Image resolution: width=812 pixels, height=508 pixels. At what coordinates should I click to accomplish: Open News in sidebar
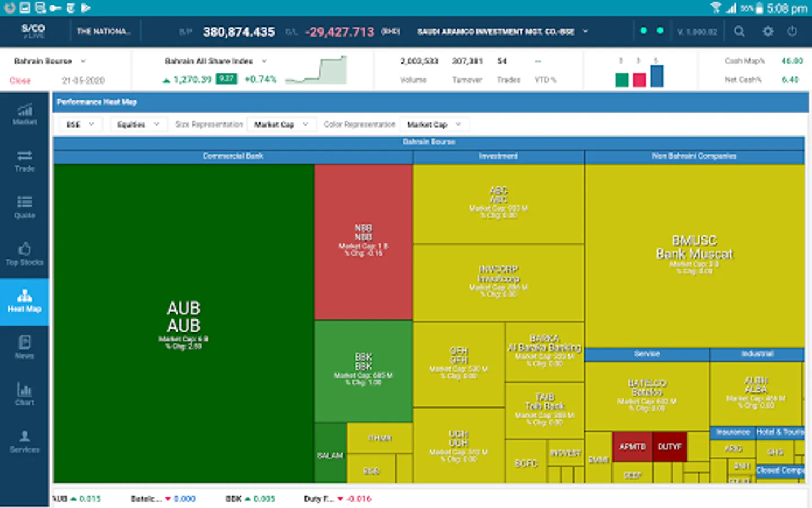tap(24, 348)
